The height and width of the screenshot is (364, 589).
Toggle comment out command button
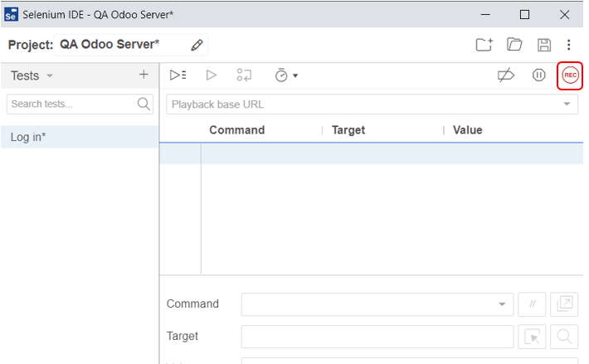(x=532, y=304)
